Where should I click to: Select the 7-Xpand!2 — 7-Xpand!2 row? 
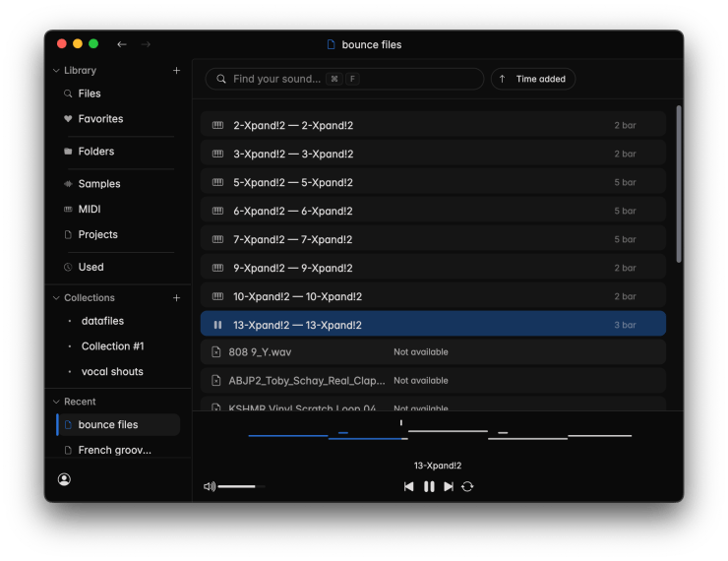pos(433,239)
